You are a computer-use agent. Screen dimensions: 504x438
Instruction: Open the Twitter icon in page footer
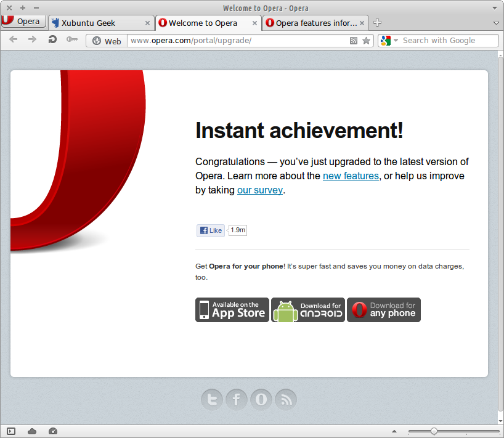click(212, 400)
